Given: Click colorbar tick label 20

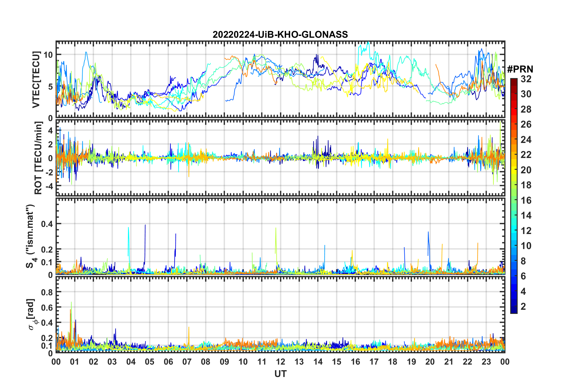Looking at the screenshot, I should point(526,170).
